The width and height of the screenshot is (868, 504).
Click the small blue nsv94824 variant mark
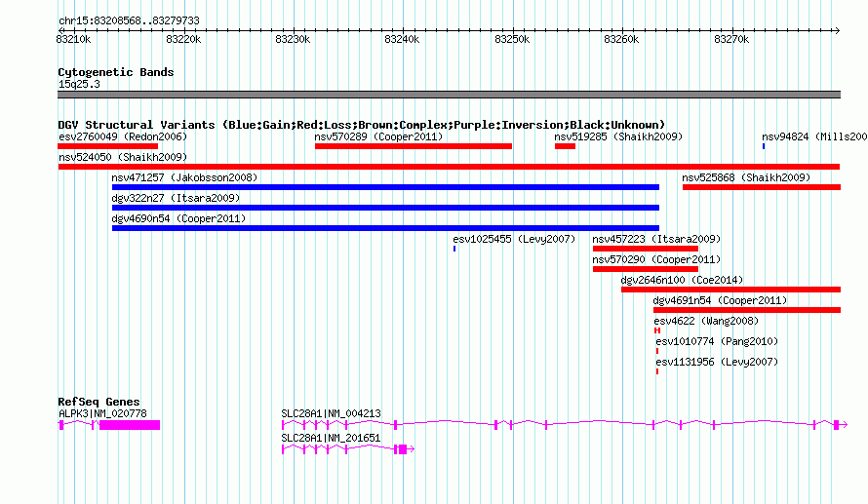(x=764, y=146)
